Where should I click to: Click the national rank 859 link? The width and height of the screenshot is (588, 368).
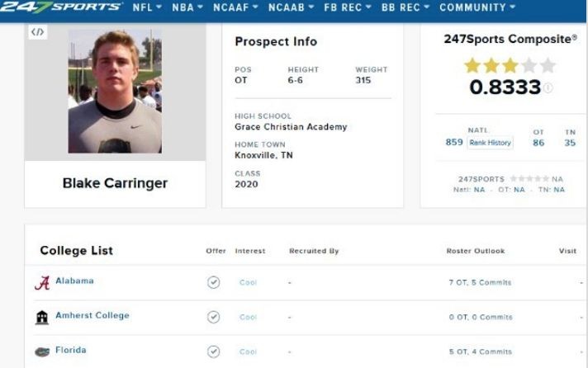coord(454,143)
